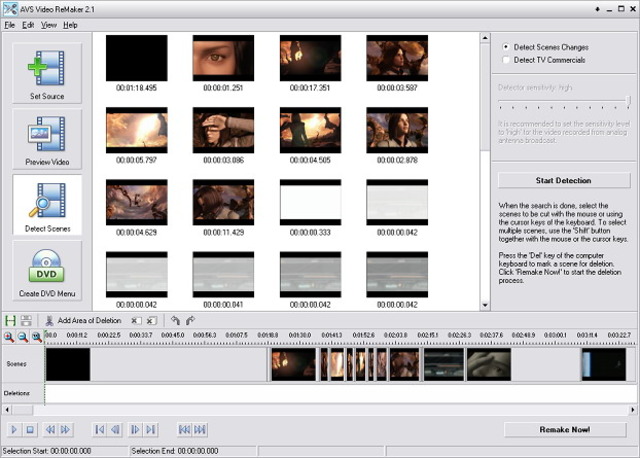The height and width of the screenshot is (458, 640).
Task: Fast forward the video
Action: coord(65,429)
